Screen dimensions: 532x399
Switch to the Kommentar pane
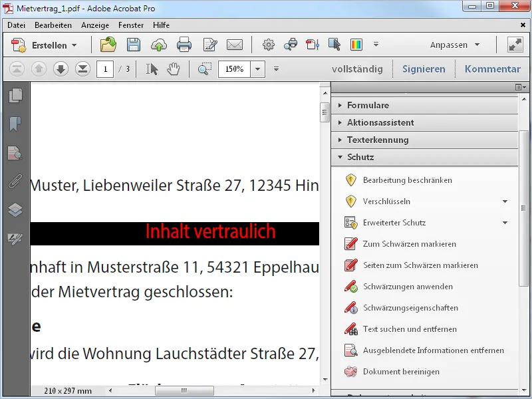click(492, 69)
